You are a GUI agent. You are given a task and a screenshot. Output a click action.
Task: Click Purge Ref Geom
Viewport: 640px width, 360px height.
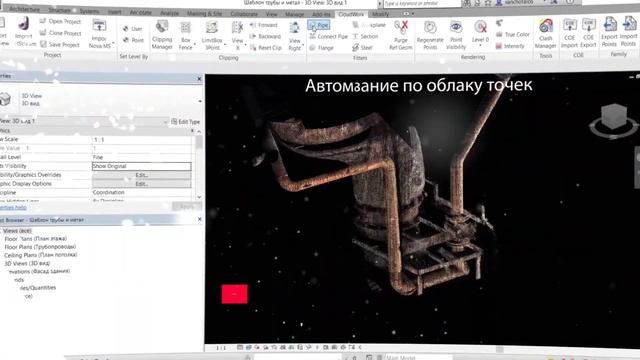coord(401,35)
